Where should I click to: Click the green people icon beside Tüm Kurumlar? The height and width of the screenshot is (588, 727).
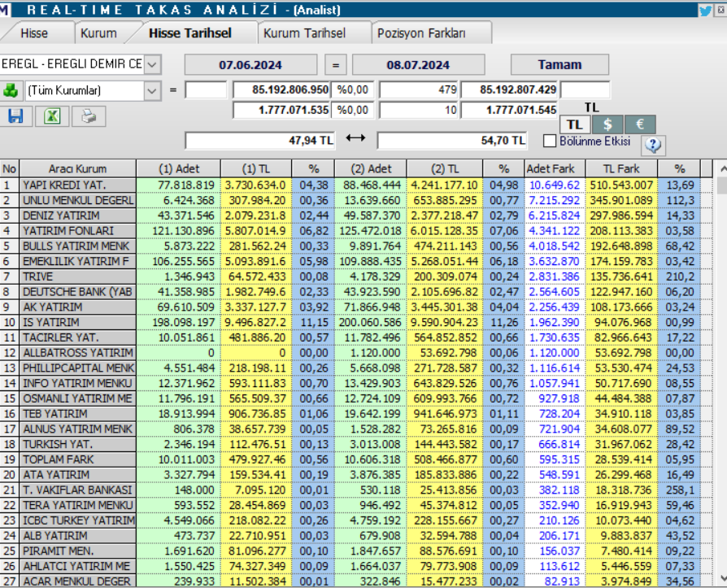point(11,90)
